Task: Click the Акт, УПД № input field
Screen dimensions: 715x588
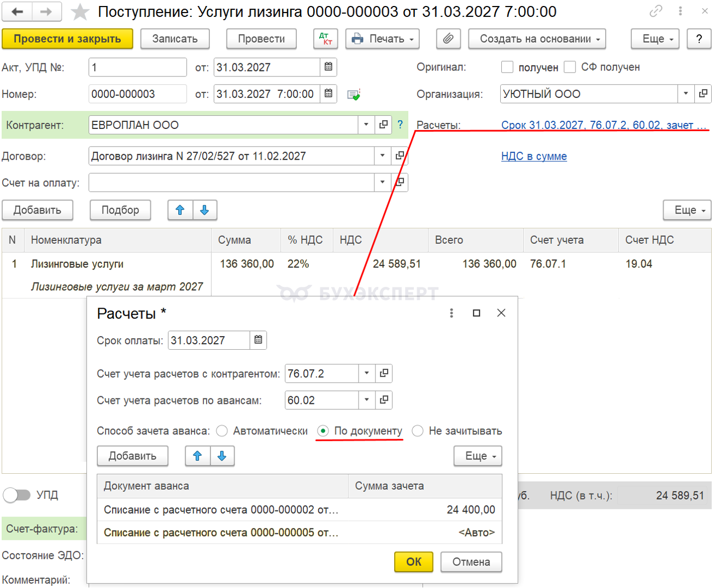Action: click(x=138, y=67)
